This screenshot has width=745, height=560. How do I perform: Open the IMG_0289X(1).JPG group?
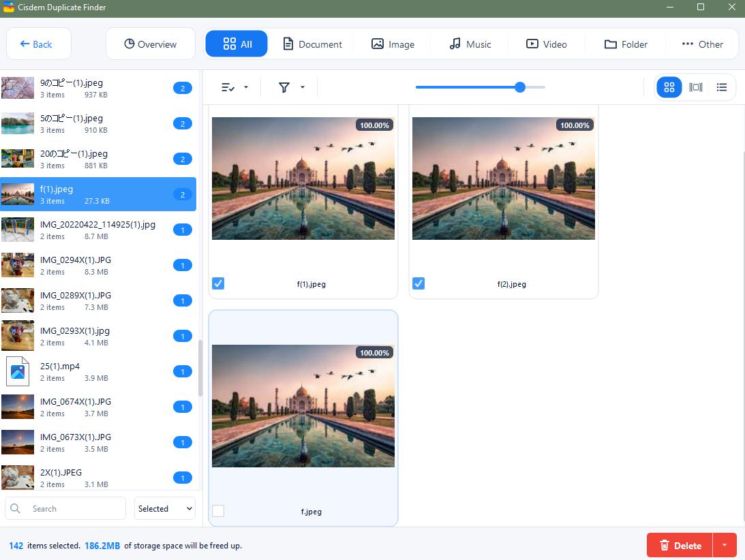tap(98, 300)
